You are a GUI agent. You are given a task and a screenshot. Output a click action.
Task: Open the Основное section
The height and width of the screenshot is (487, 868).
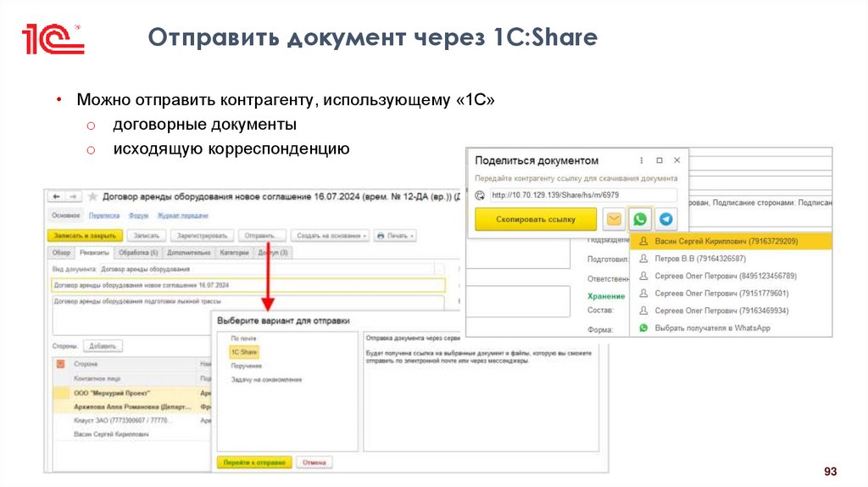[66, 216]
